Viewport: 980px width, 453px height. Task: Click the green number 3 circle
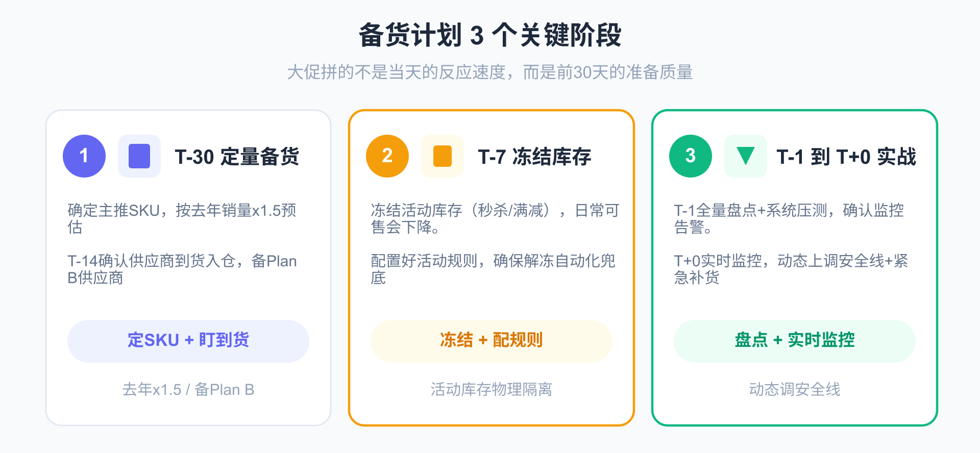[x=691, y=156]
